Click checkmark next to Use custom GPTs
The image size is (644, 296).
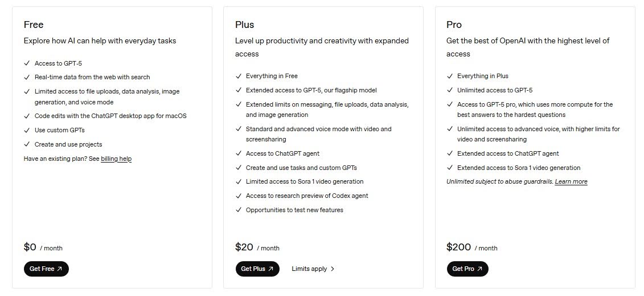pyautogui.click(x=27, y=130)
